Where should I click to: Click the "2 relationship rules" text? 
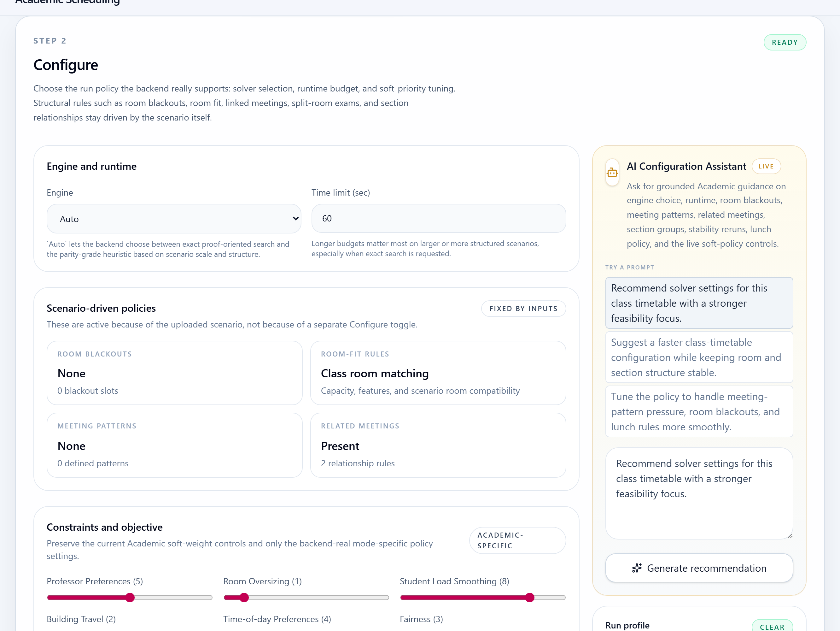coord(358,463)
